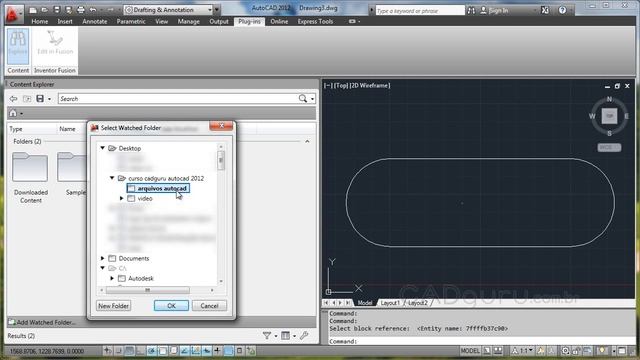Click the Quick View Layouts status bar icon
The image size is (640, 360).
click(x=487, y=351)
